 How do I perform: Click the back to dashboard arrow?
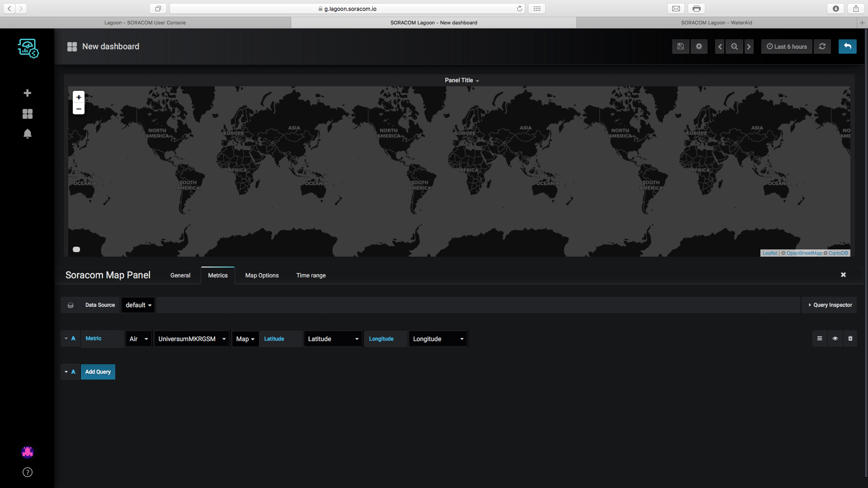[x=847, y=47]
